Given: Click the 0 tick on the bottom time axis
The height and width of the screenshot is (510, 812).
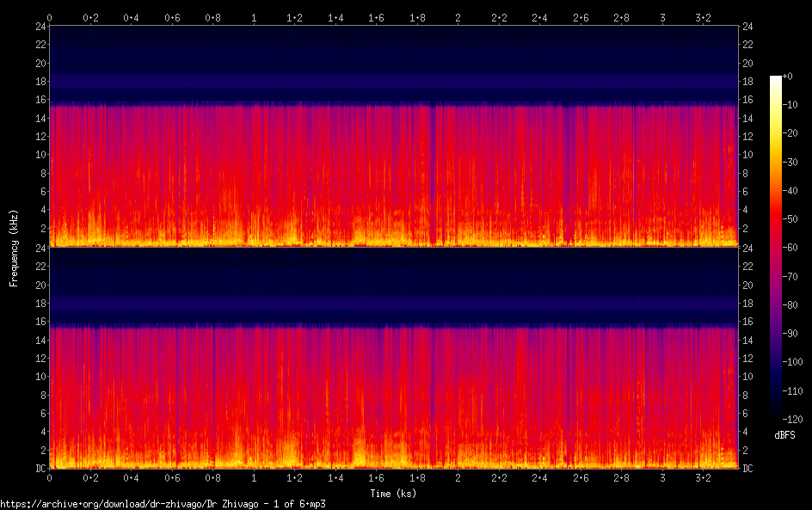Looking at the screenshot, I should (50, 477).
